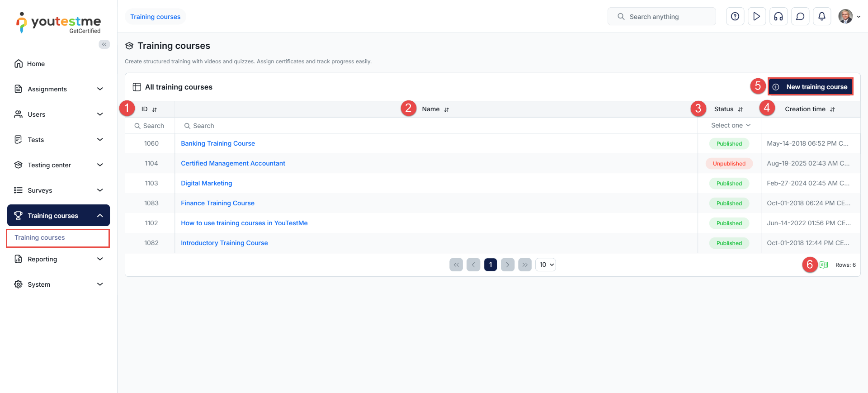Expand the Users menu chevron
Screen dimensions: 868x393
click(100, 114)
